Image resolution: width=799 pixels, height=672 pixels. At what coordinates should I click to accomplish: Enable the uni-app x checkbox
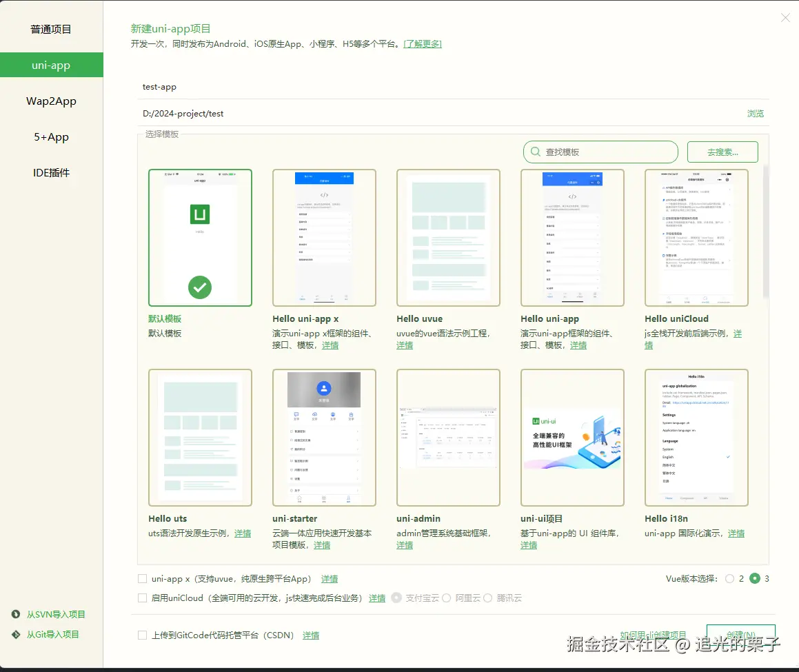[x=143, y=579]
